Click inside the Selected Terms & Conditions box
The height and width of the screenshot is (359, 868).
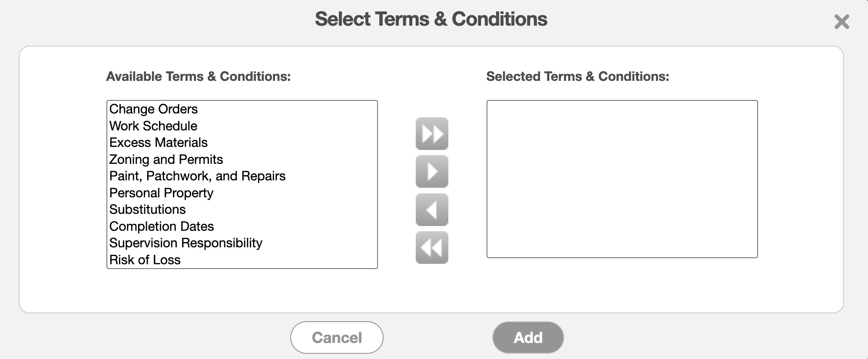coord(622,179)
